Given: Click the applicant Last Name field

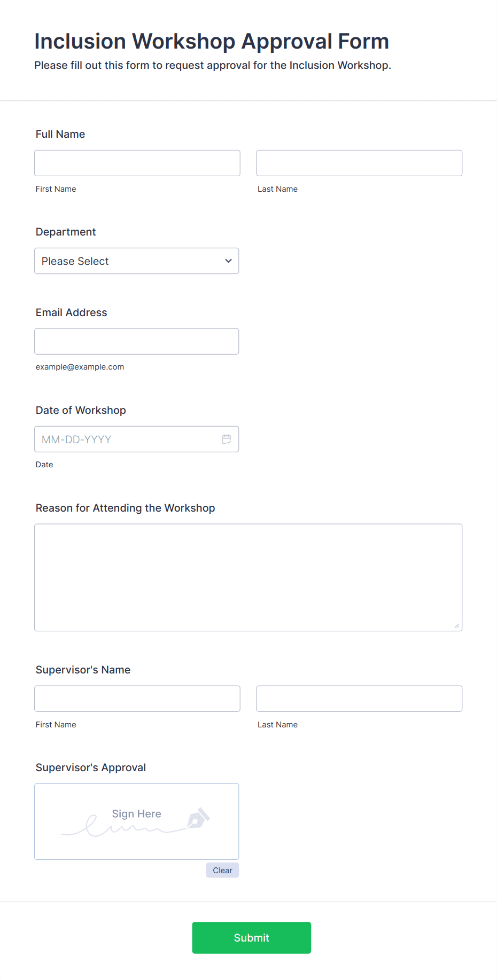Looking at the screenshot, I should pyautogui.click(x=359, y=163).
